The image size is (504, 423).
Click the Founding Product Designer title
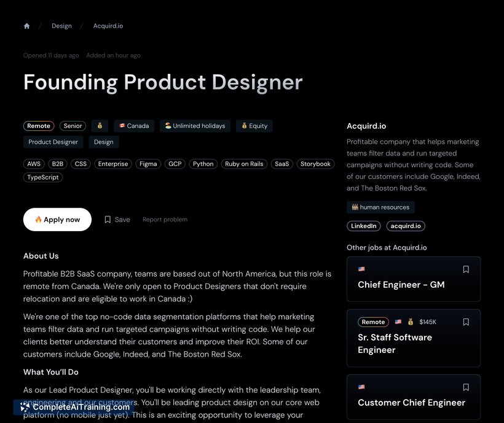click(163, 82)
